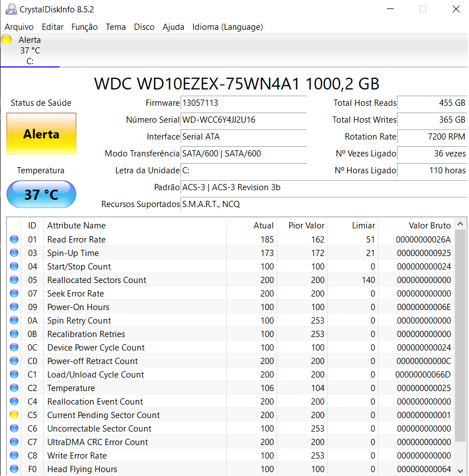Viewport: 469px width, 476px height.
Task: Click the Valor Bruto column header
Action: click(430, 226)
